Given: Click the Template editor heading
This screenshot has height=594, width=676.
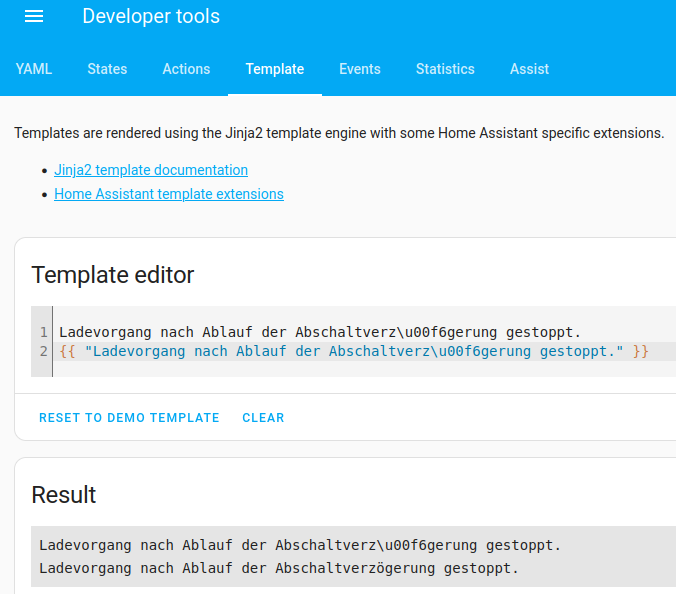Looking at the screenshot, I should coord(113,275).
